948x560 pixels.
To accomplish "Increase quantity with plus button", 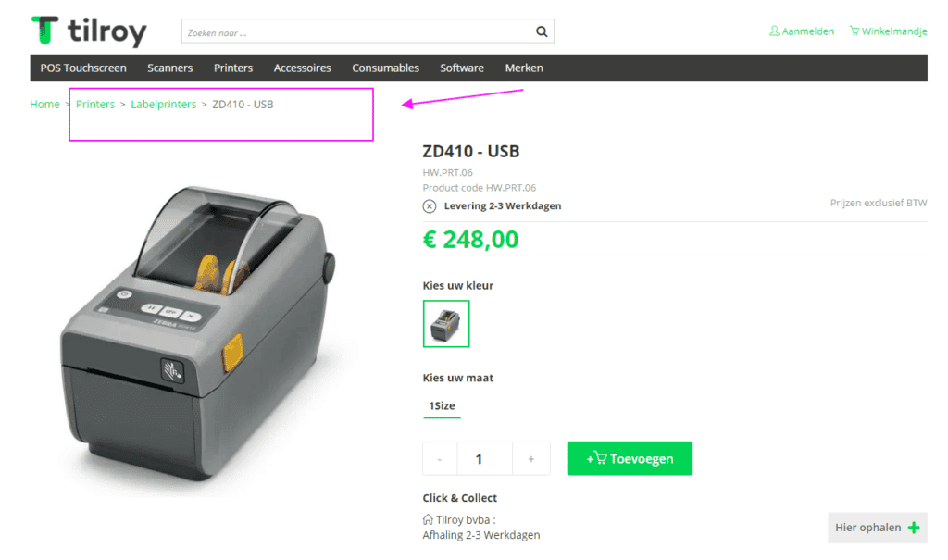I will coord(530,459).
